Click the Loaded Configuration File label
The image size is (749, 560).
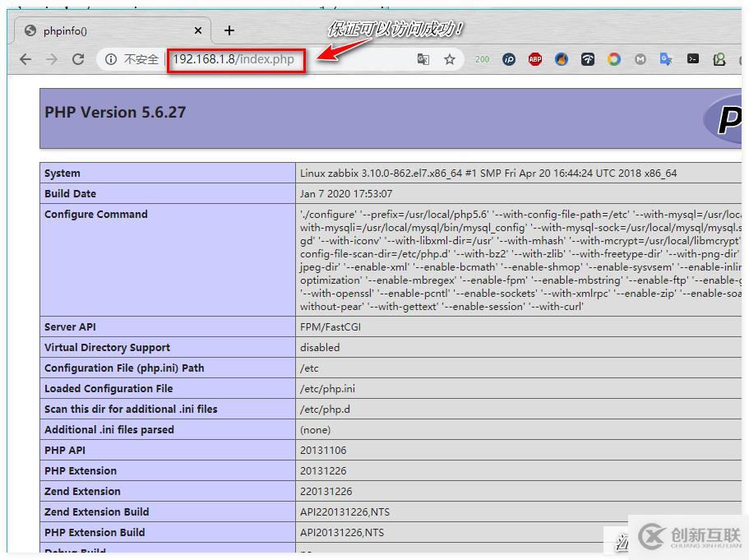[x=109, y=388]
